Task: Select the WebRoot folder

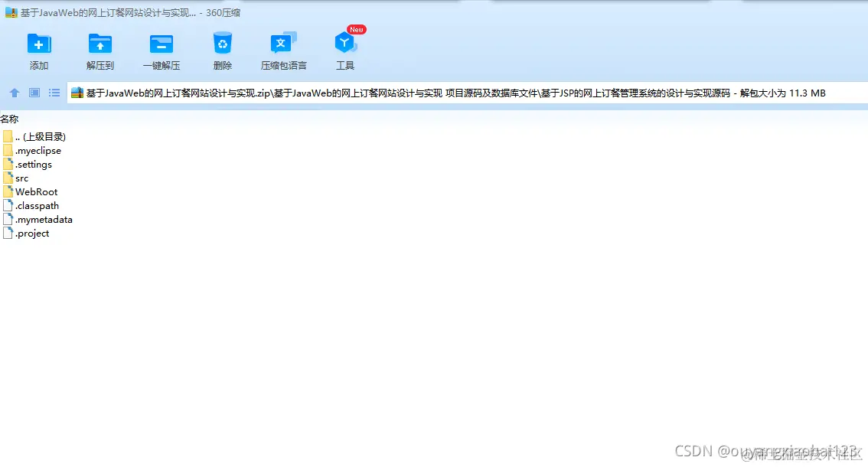Action: click(31, 192)
